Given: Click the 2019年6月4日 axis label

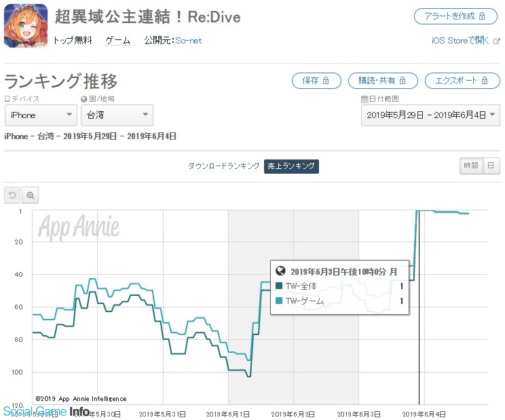Looking at the screenshot, I should (x=424, y=414).
